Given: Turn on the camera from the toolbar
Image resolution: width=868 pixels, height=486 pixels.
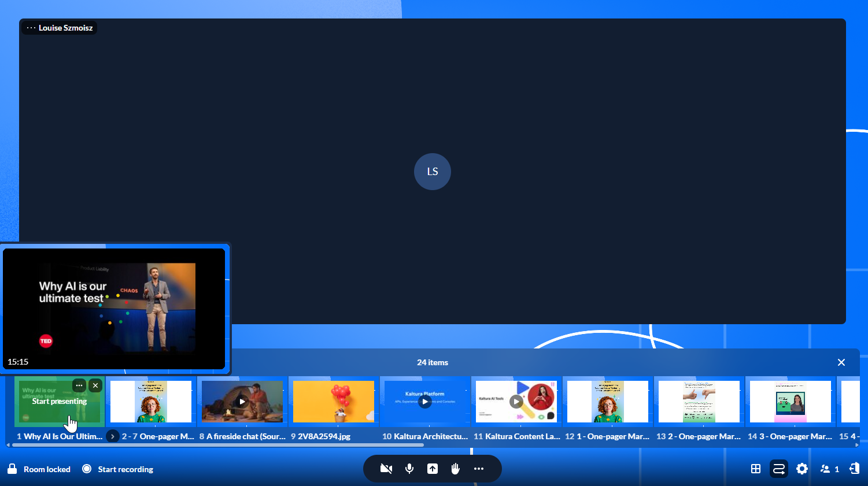Looking at the screenshot, I should [386, 469].
